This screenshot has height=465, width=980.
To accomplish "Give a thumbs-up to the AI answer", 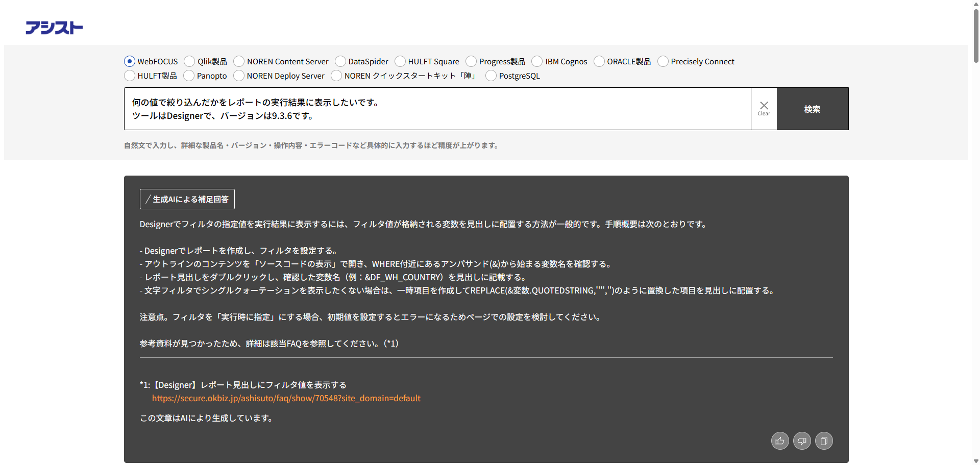I will point(780,441).
